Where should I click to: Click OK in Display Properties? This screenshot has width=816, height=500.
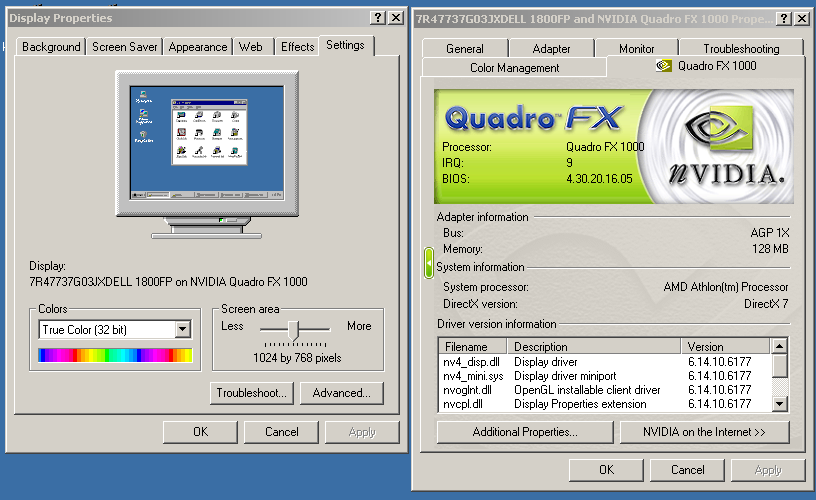click(200, 432)
